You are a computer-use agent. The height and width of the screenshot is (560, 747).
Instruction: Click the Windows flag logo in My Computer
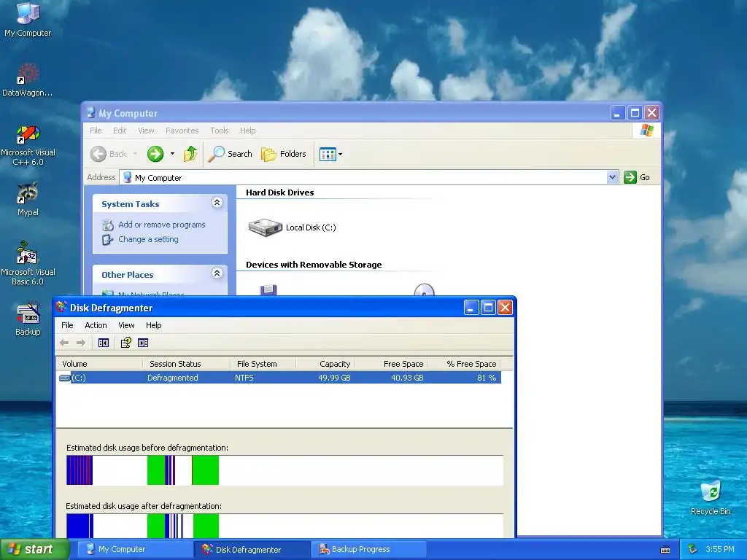pyautogui.click(x=647, y=130)
